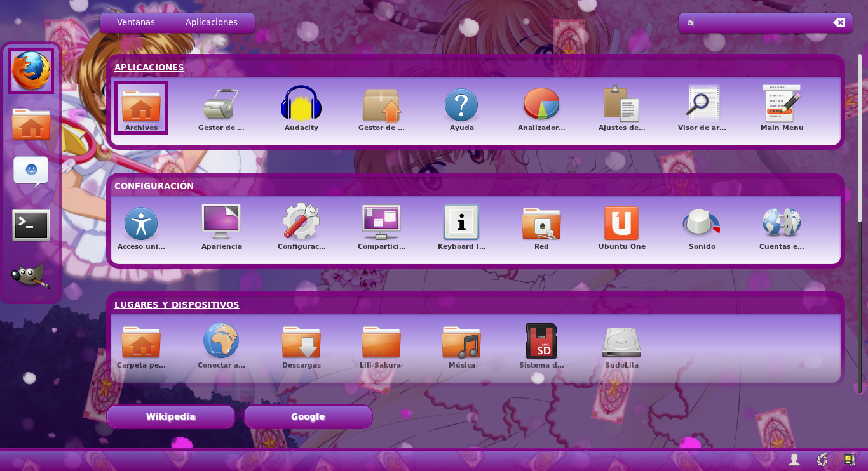Open Cuentas e... online accounts settings
This screenshot has width=868, height=471.
(782, 227)
